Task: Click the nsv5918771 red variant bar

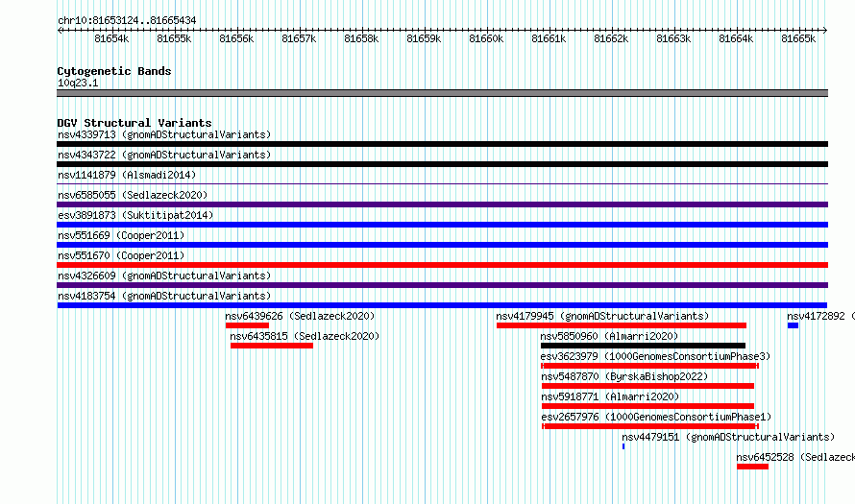Action: coord(647,406)
